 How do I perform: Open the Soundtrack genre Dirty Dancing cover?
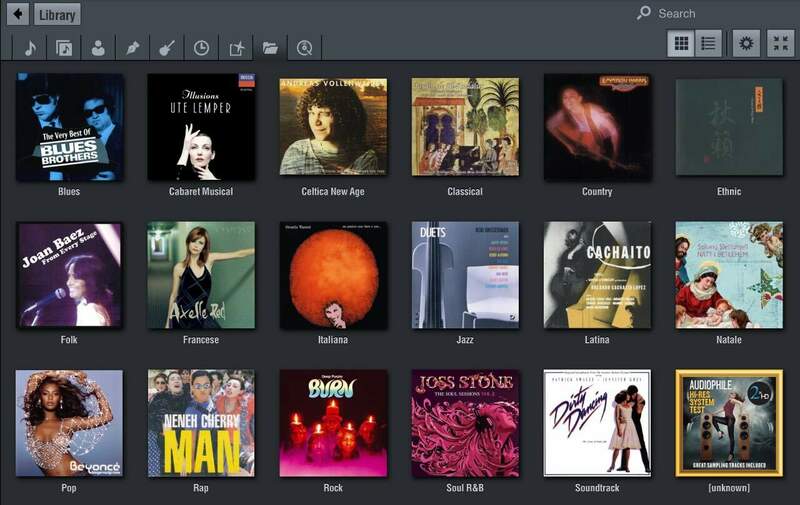click(x=597, y=423)
